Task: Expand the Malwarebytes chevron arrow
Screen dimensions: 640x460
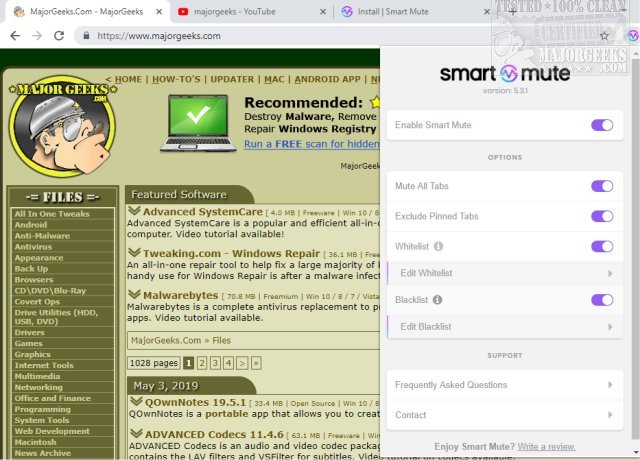Action: 134,294
